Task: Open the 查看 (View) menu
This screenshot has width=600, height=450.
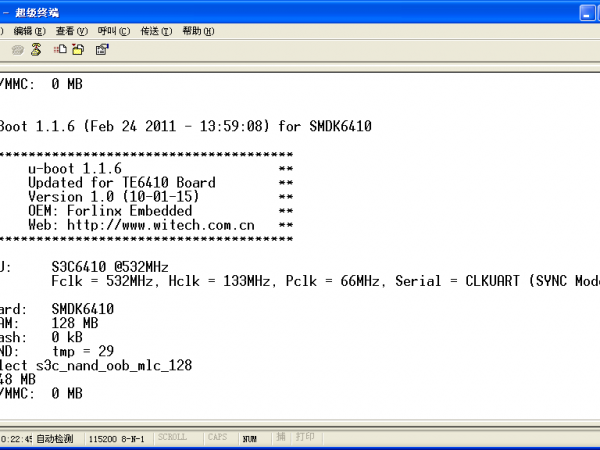Action: point(71,31)
